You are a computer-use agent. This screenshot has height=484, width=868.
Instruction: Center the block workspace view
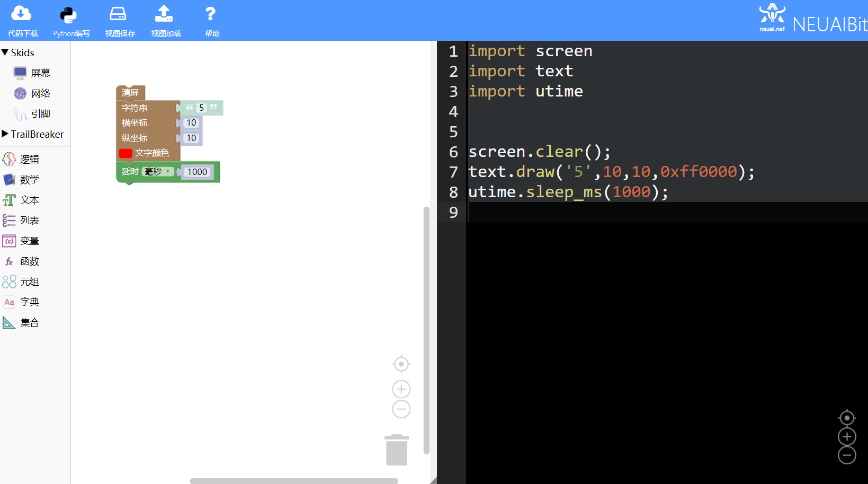pyautogui.click(x=401, y=364)
